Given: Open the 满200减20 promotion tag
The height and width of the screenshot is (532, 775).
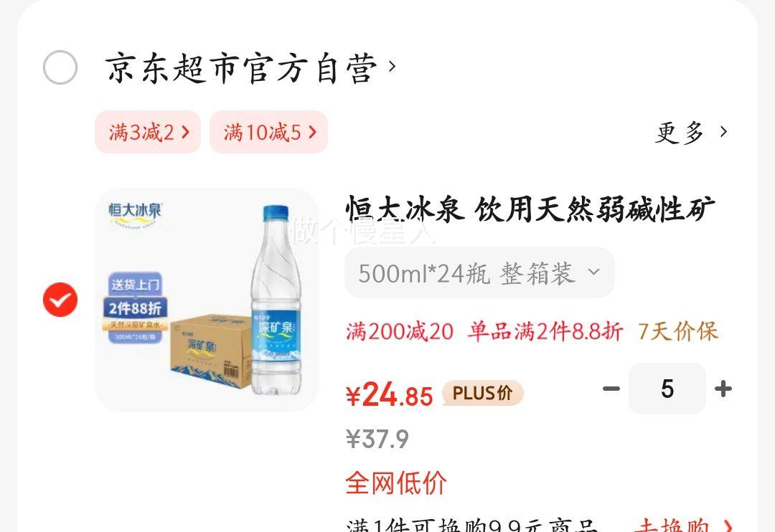Looking at the screenshot, I should [400, 331].
